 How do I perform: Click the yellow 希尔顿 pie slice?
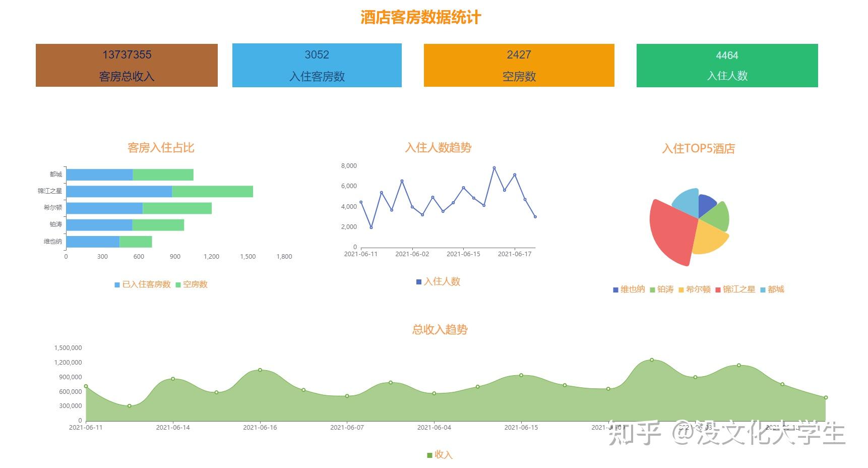click(708, 239)
